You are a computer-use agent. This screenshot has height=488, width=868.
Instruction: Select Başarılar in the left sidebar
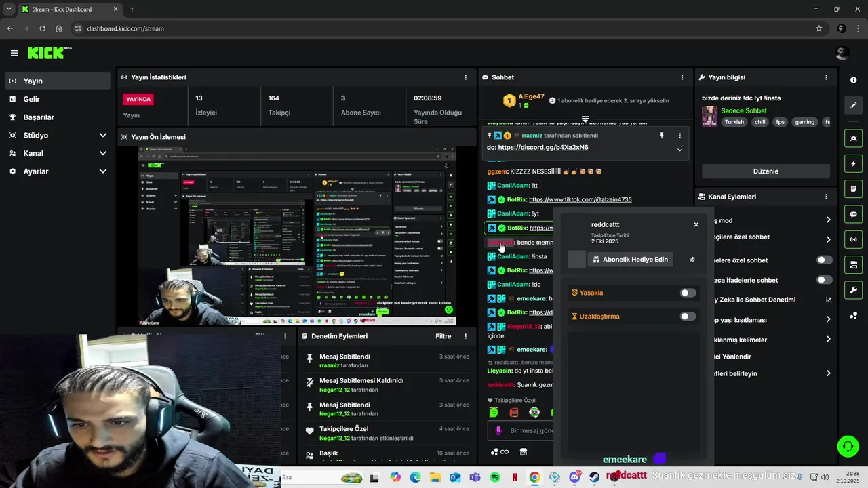pos(58,117)
